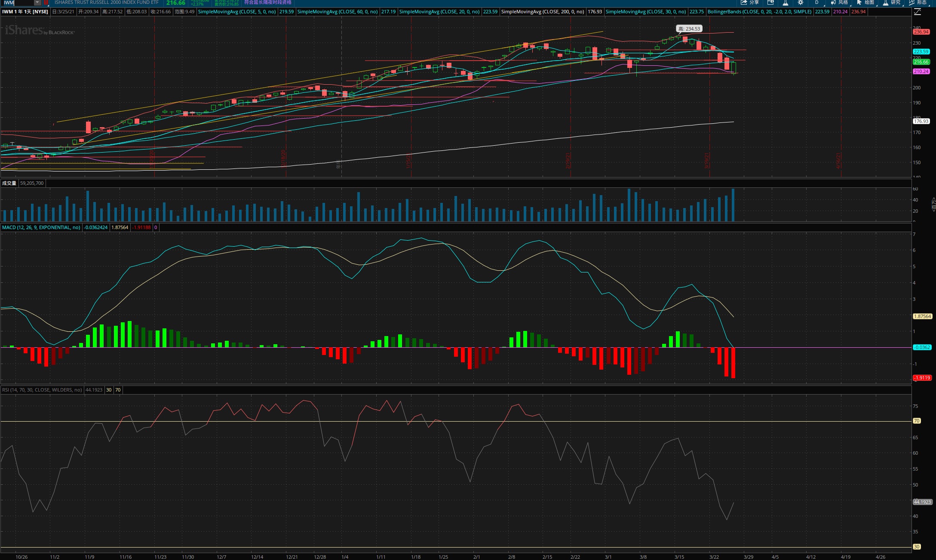Viewport: 936px width, 560px height.
Task: Click the RSI 70 overbought level tag
Action: click(x=917, y=421)
